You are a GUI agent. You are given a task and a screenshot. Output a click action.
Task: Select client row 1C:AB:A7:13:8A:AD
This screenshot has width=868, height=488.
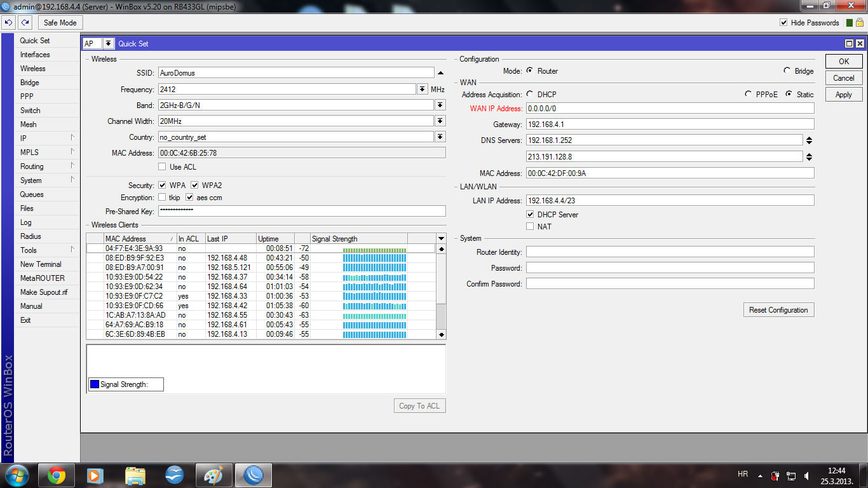pyautogui.click(x=261, y=315)
